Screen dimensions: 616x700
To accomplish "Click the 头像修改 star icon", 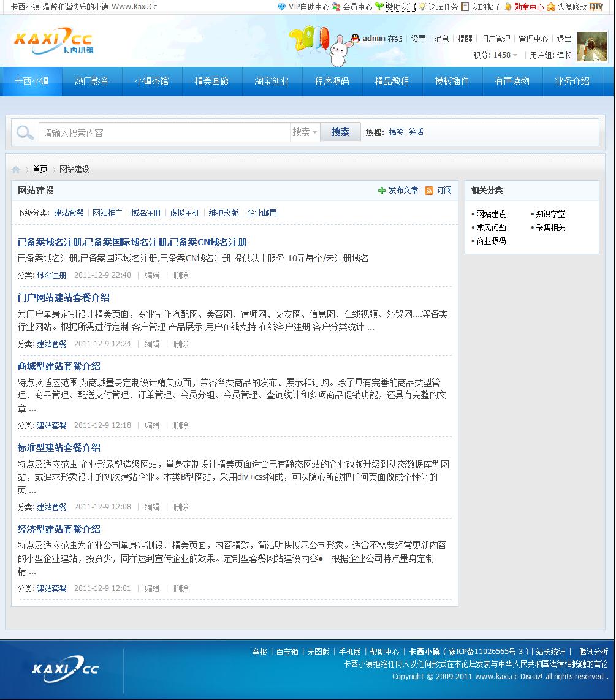I will (551, 7).
